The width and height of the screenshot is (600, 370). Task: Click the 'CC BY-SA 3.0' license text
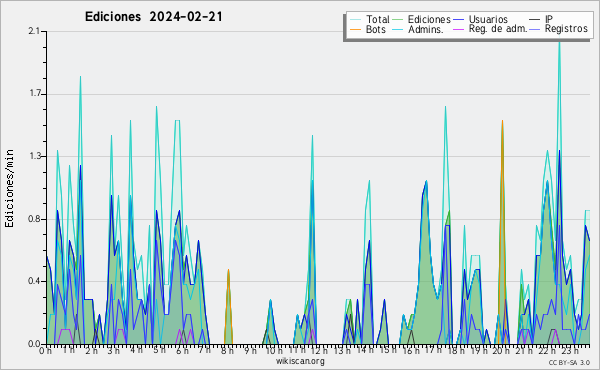(569, 363)
